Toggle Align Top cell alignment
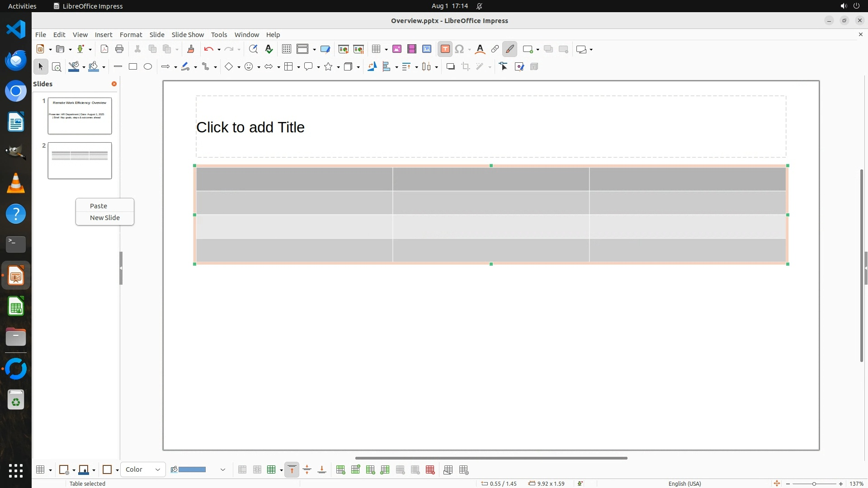 (x=292, y=470)
